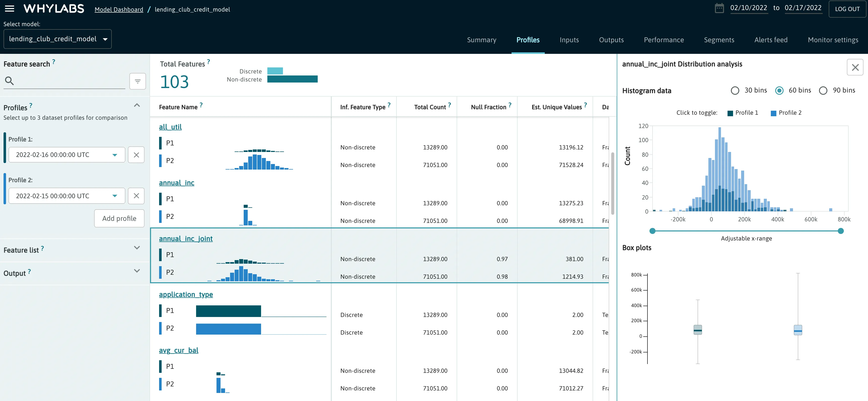This screenshot has height=401, width=868.
Task: Close the annual_inc_joint Distribution analysis panel
Action: pos(855,67)
